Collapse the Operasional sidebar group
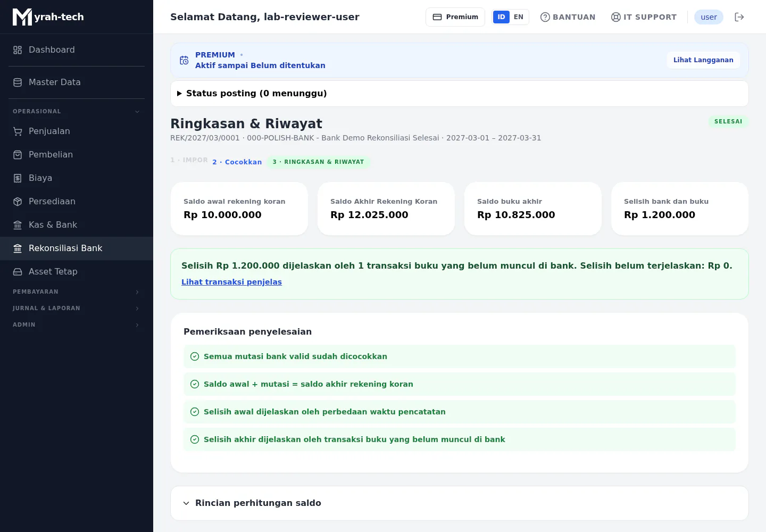766x532 pixels. tap(77, 112)
